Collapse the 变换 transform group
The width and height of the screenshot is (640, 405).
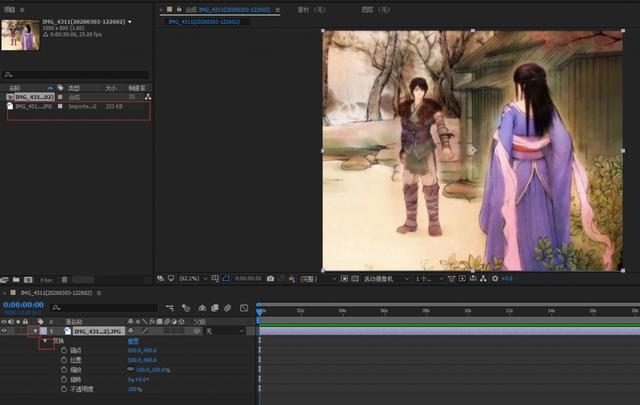pyautogui.click(x=46, y=341)
